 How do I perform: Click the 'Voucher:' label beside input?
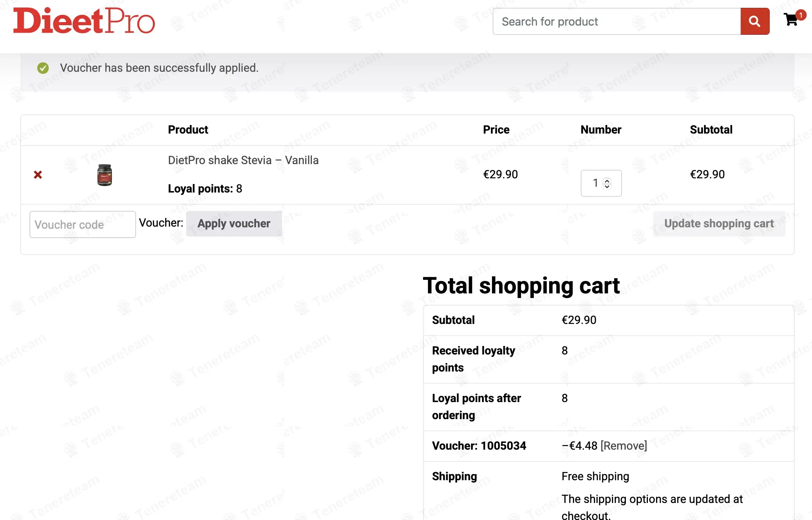(161, 223)
